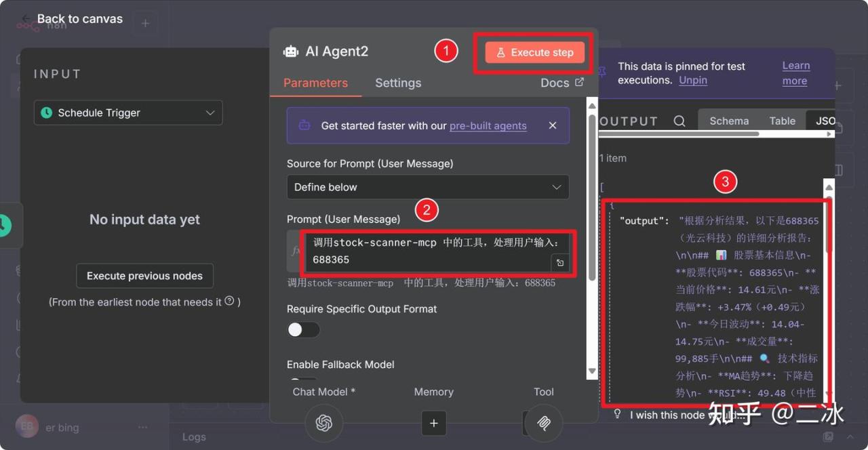Image resolution: width=868 pixels, height=450 pixels.
Task: Select the Schema output view tab
Action: (729, 121)
